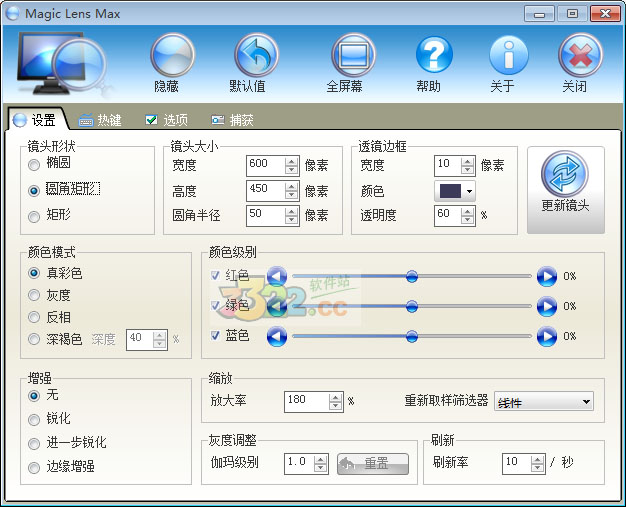Open the 关于 (About) info icon
The height and width of the screenshot is (507, 626).
(x=509, y=55)
